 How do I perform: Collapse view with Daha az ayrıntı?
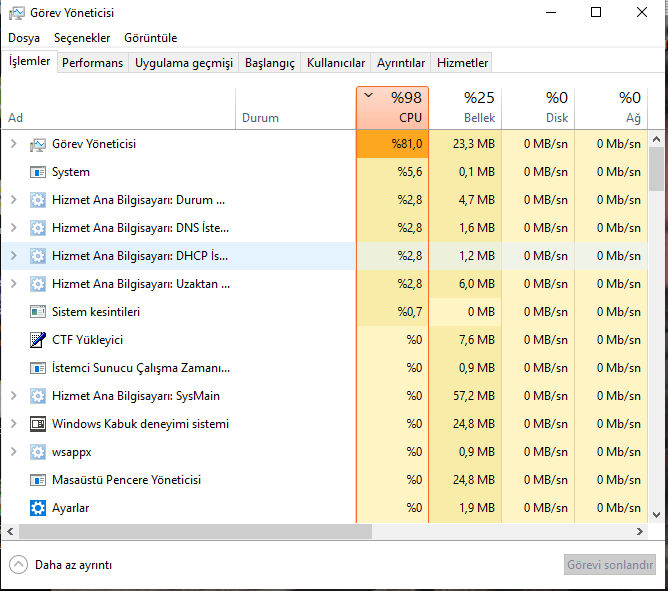tap(60, 565)
